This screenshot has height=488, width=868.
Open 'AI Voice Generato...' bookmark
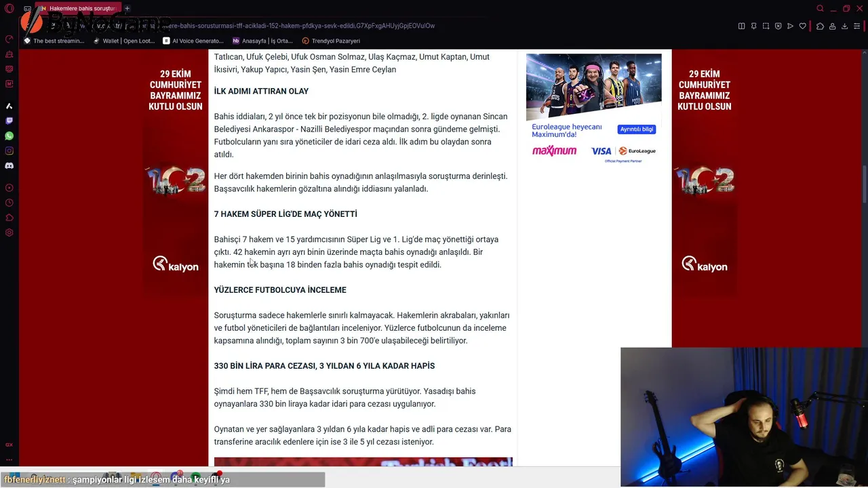tap(193, 41)
